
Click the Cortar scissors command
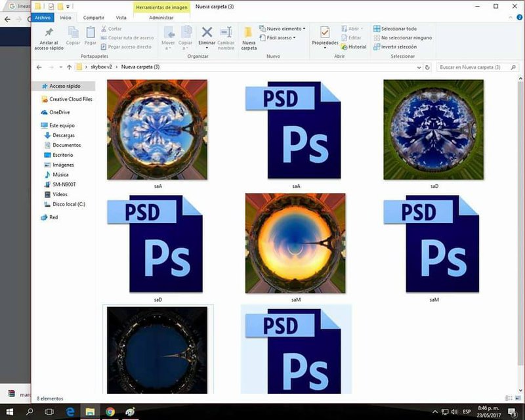coord(112,29)
